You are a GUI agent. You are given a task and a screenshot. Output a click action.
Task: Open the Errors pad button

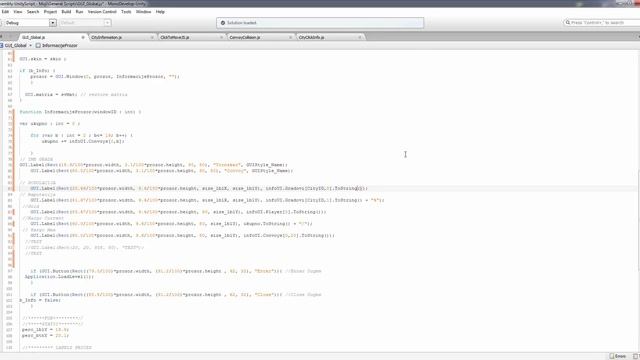[x=618, y=356]
